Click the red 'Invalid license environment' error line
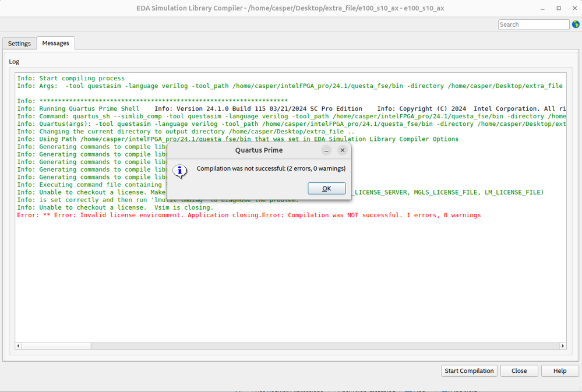The image size is (582, 392). pyautogui.click(x=249, y=215)
